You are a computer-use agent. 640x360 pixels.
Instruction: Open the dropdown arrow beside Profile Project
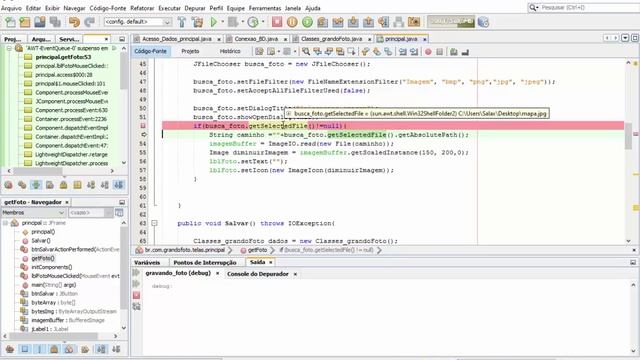click(262, 22)
